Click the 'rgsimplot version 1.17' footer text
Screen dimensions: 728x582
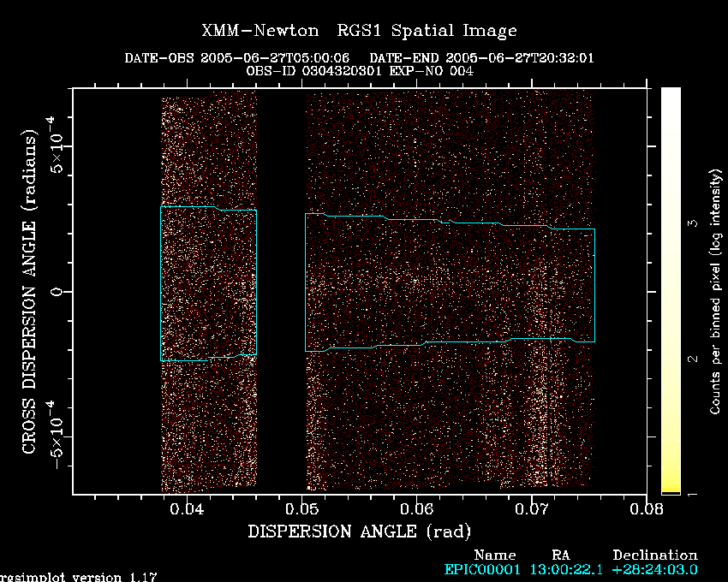pos(78,577)
